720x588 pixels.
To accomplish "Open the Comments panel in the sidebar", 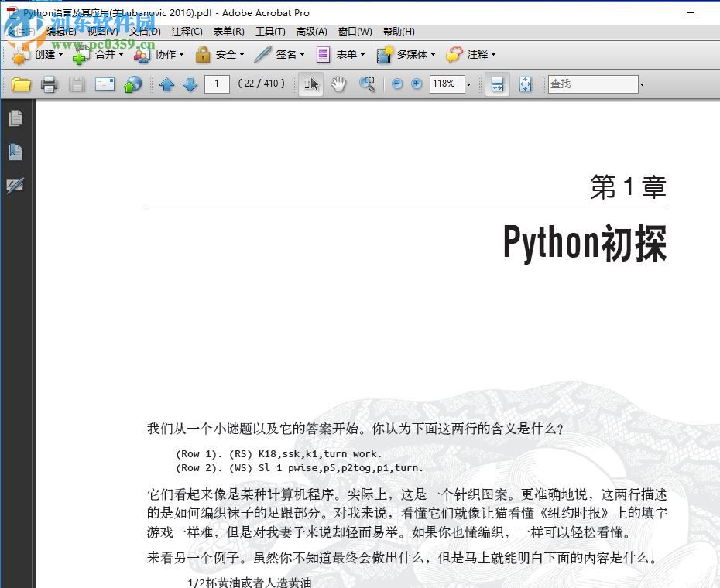I will [16, 186].
